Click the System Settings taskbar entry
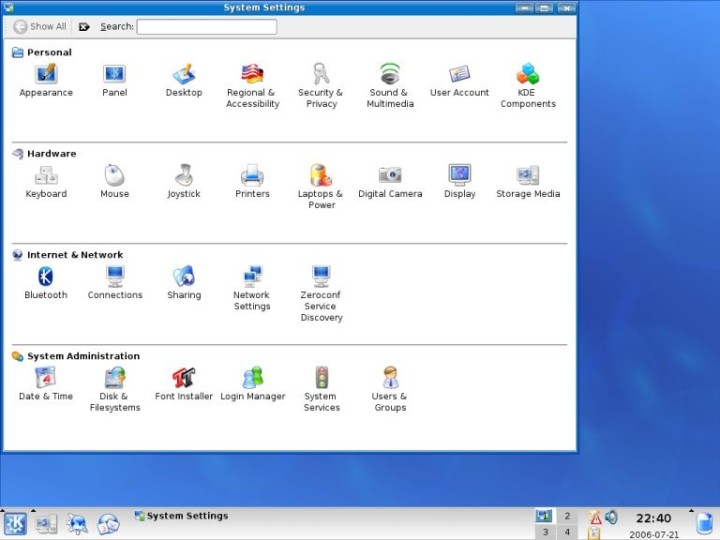The image size is (720, 540). [181, 516]
